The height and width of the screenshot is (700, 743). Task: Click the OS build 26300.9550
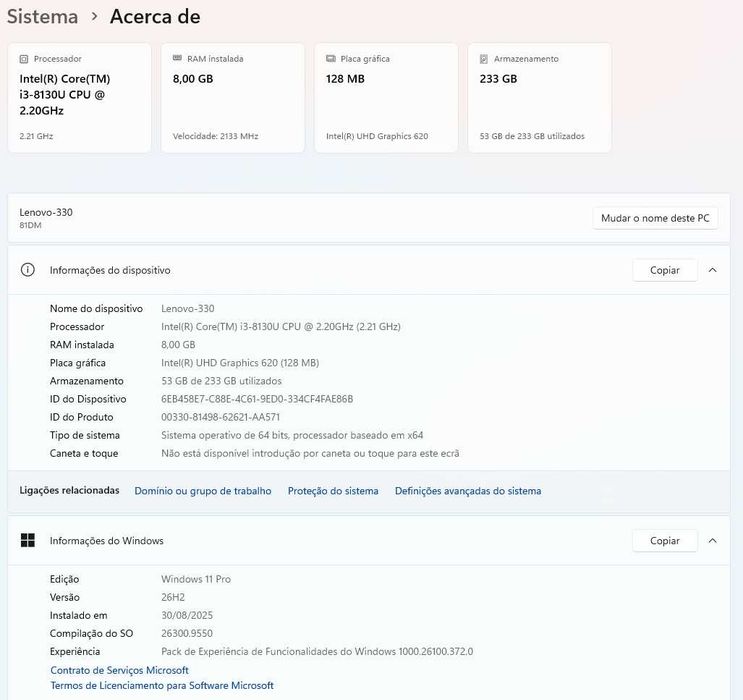[x=187, y=633]
